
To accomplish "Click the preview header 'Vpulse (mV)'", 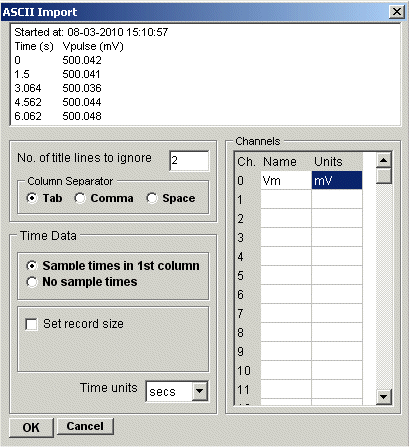I will [93, 46].
